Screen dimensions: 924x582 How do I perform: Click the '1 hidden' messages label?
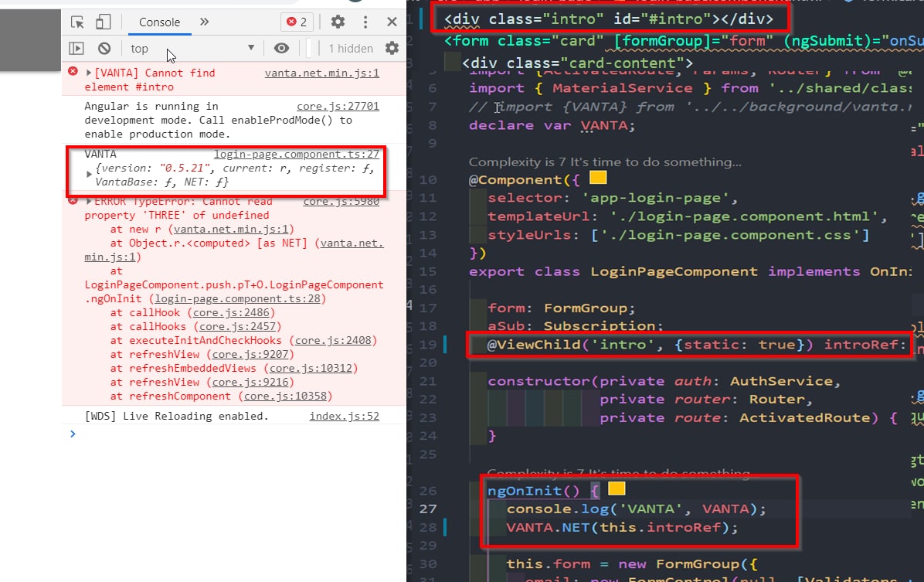click(351, 49)
